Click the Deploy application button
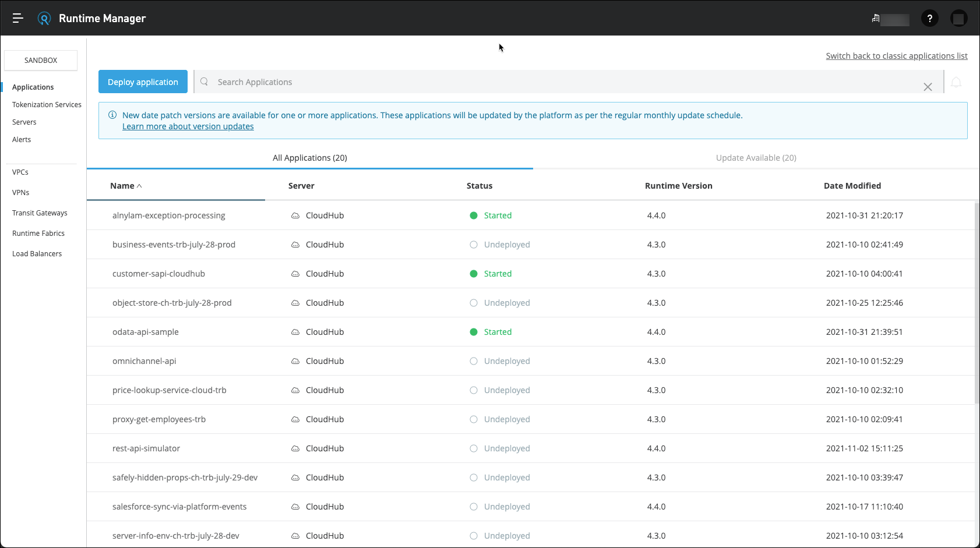 (143, 82)
